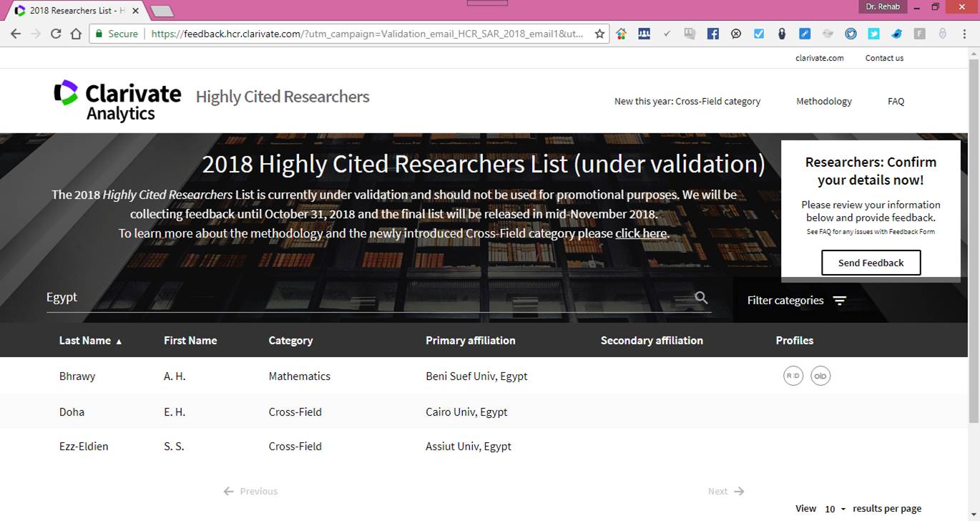Open the Filter categories dropdown
The height and width of the screenshot is (521, 980).
797,301
